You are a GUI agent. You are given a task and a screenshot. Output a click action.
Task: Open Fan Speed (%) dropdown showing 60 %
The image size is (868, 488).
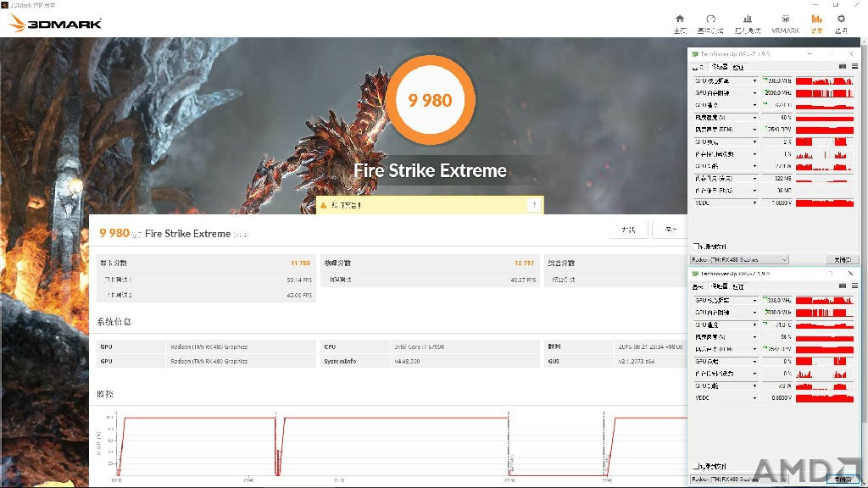tap(754, 117)
